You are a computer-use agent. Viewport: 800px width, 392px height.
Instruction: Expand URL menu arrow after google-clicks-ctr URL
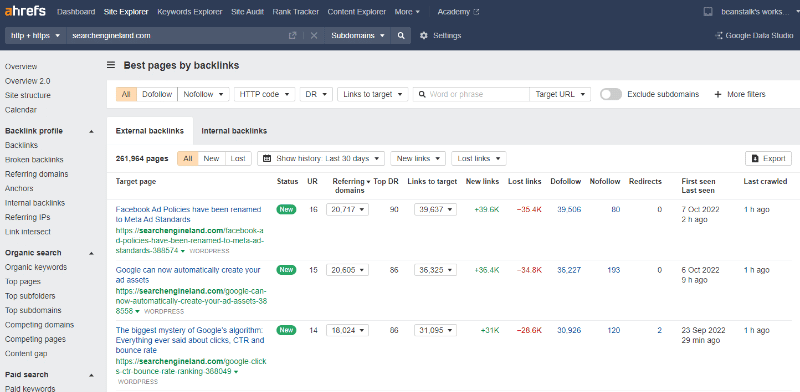click(236, 372)
